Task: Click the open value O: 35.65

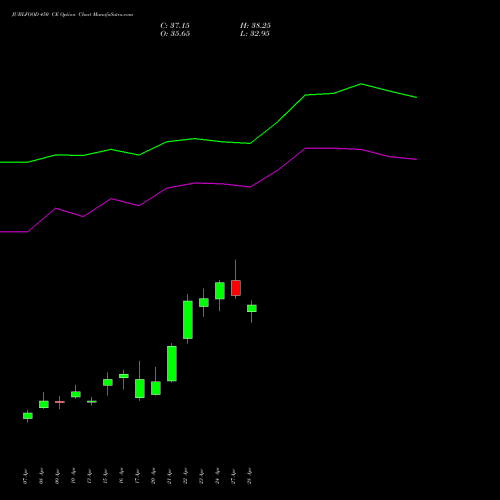Action: point(175,34)
